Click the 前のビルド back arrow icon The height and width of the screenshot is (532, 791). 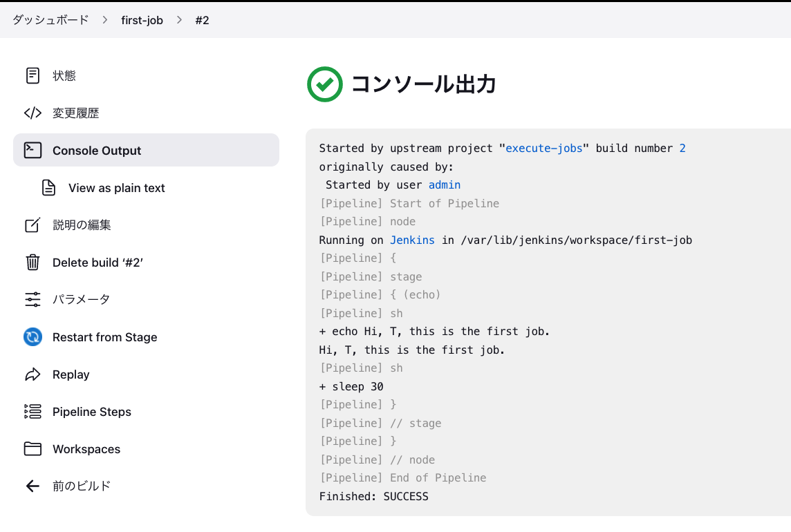pyautogui.click(x=32, y=486)
